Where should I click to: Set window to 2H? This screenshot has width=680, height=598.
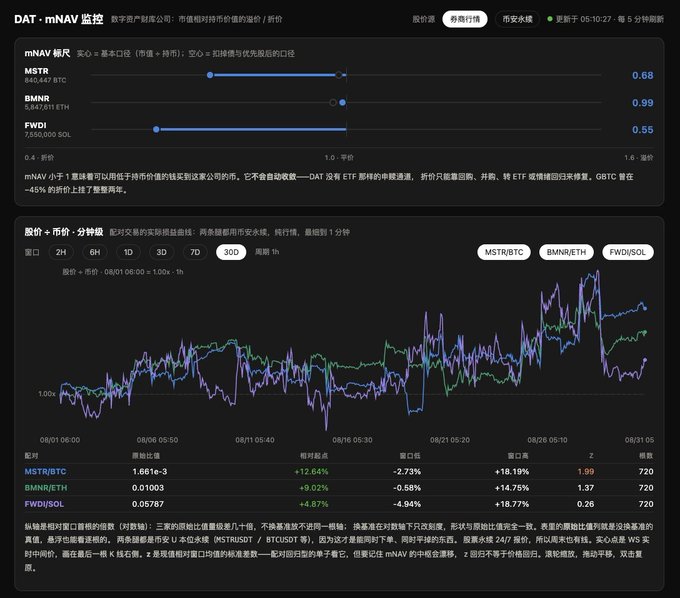coord(61,252)
